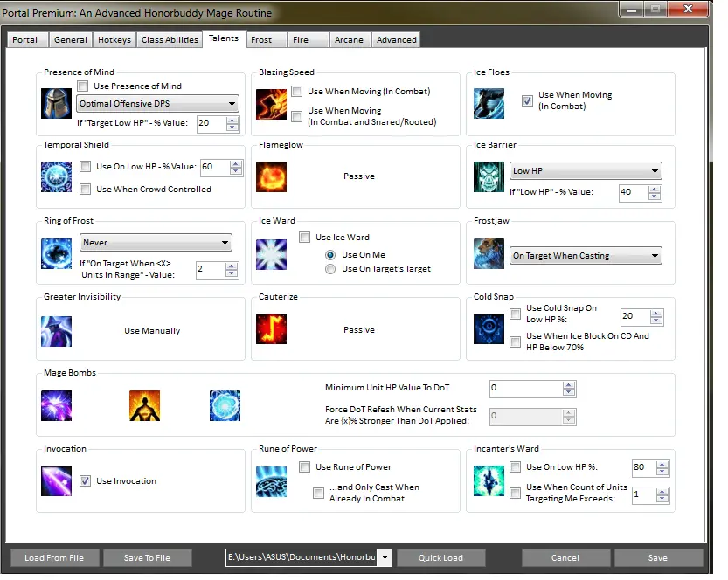Image resolution: width=728 pixels, height=580 pixels.
Task: Enable the Use Ice Ward checkbox
Action: click(x=304, y=237)
